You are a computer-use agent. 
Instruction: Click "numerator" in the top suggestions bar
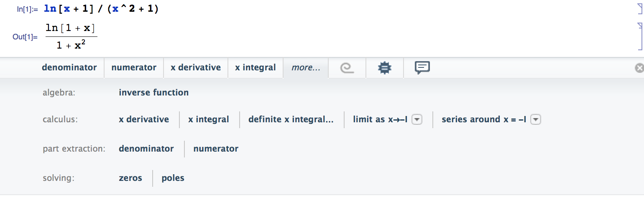tap(134, 67)
